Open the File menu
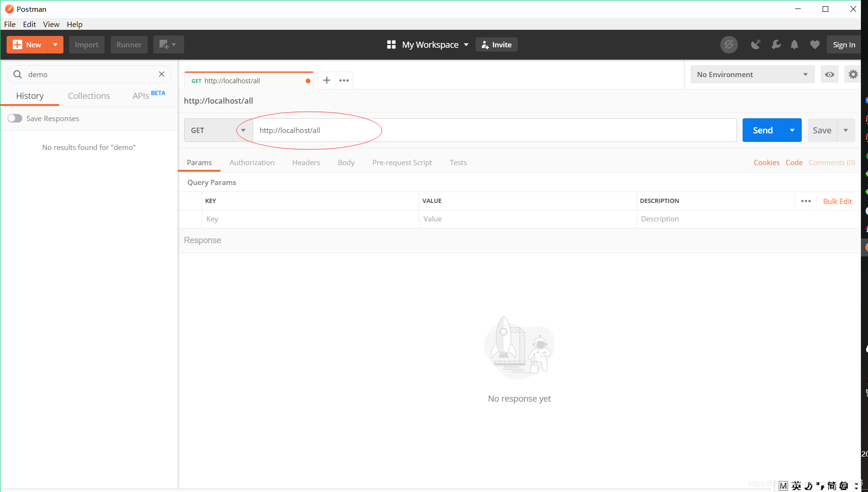This screenshot has height=492, width=868. point(10,24)
